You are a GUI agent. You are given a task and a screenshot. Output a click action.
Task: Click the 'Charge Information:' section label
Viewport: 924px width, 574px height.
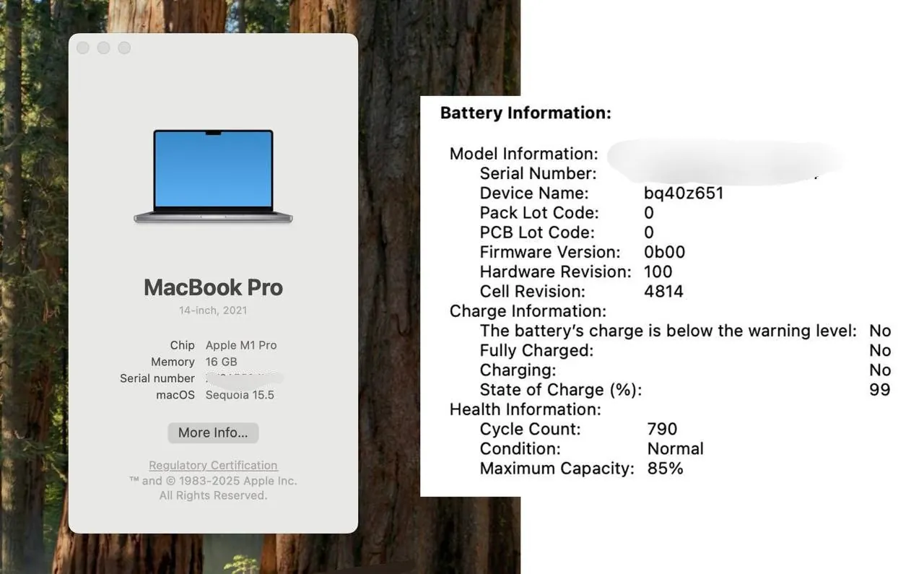click(x=528, y=311)
